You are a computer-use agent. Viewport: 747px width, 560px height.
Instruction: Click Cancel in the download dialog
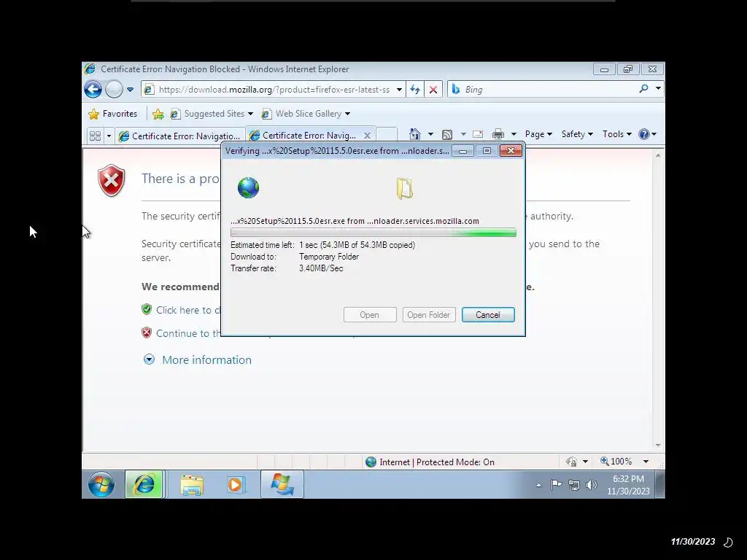pos(488,315)
